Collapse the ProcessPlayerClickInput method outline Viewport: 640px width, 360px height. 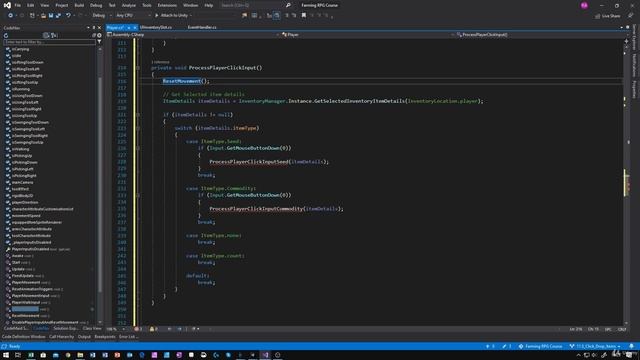click(x=138, y=68)
